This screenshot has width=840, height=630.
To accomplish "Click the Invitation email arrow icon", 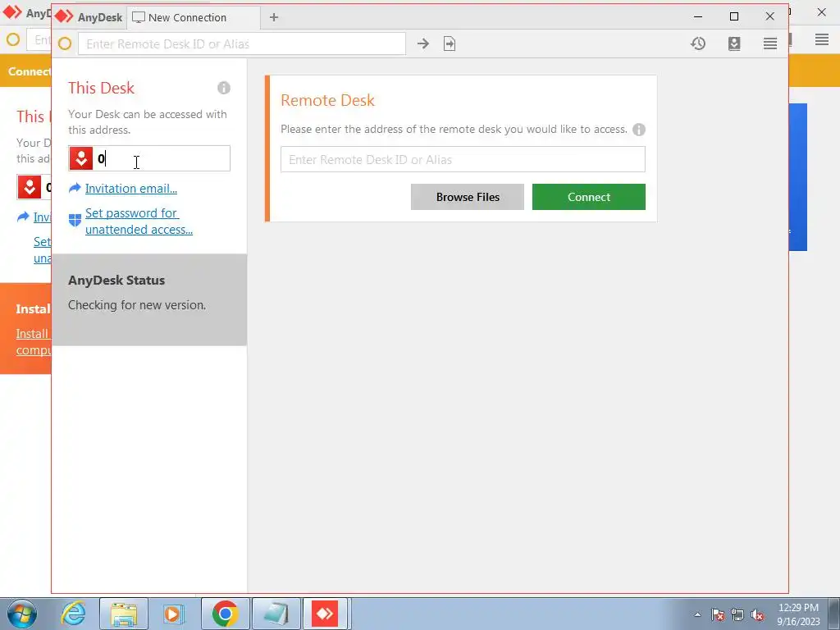I will (75, 188).
